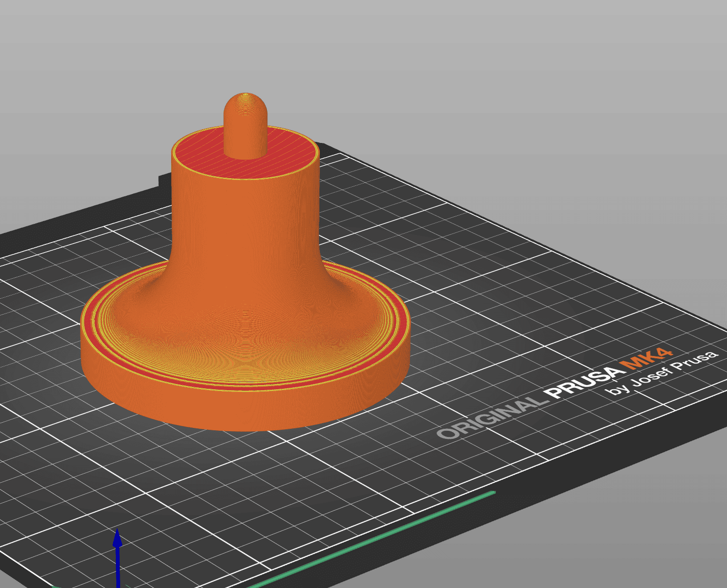Click the green purge line on the bed
Screen dimensions: 727x588
(x=372, y=539)
